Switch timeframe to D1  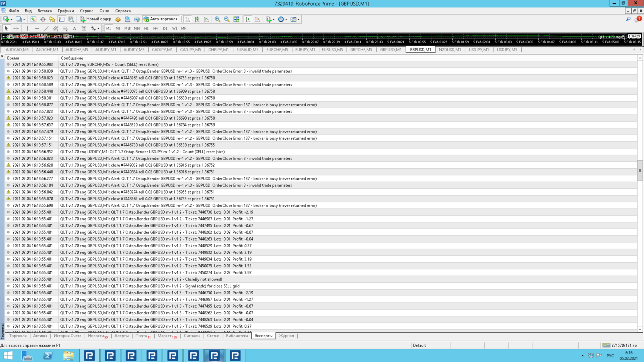coord(165,28)
